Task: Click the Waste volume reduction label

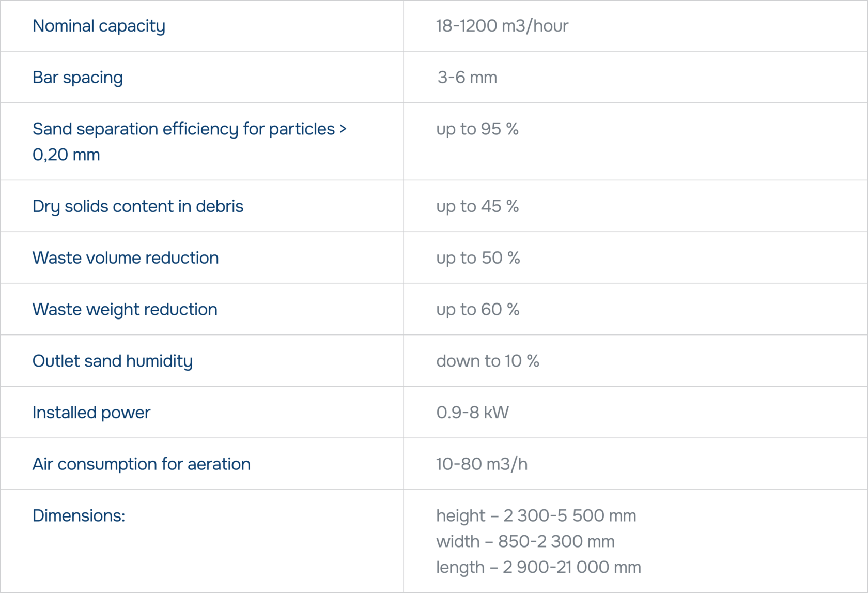Action: point(126,258)
